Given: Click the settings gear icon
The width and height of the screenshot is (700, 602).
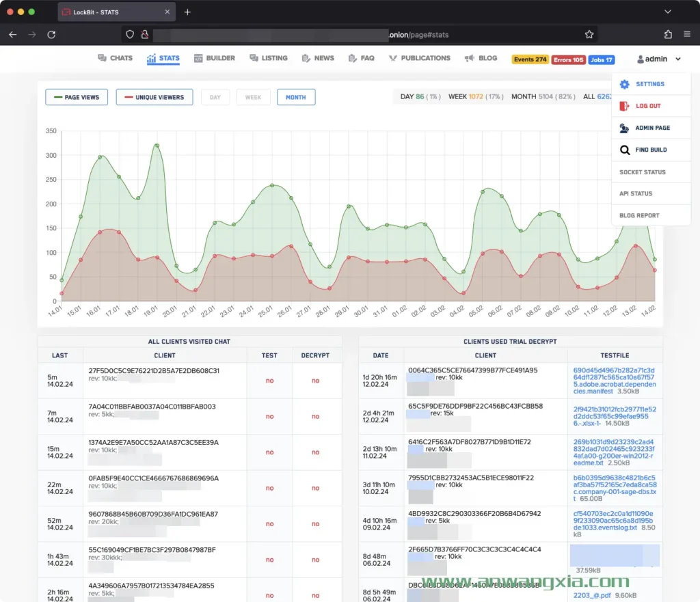Looking at the screenshot, I should (625, 84).
